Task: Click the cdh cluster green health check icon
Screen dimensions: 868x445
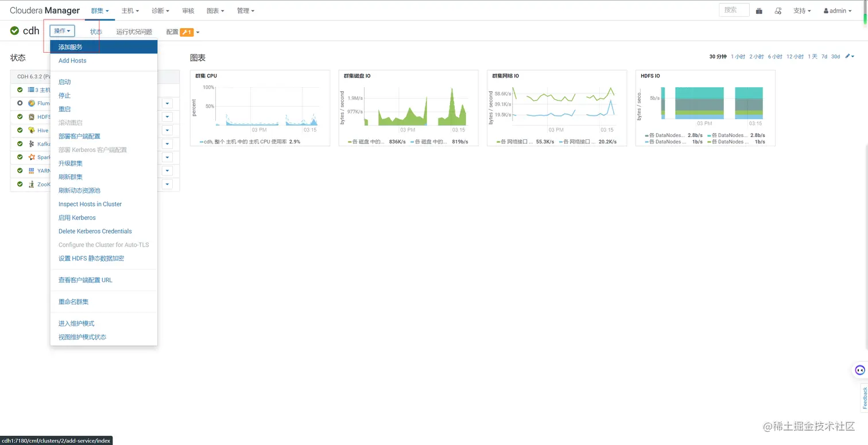Action: (x=15, y=30)
